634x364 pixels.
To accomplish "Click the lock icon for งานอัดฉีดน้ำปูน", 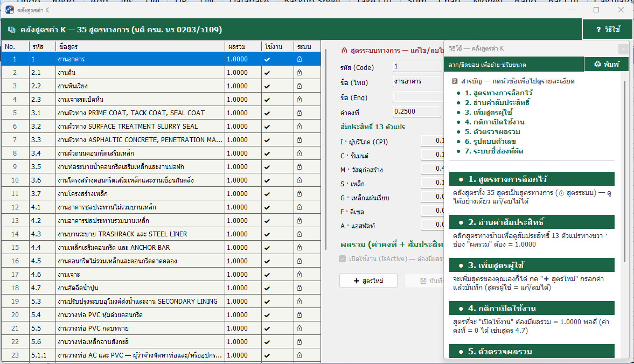I will coord(299,288).
